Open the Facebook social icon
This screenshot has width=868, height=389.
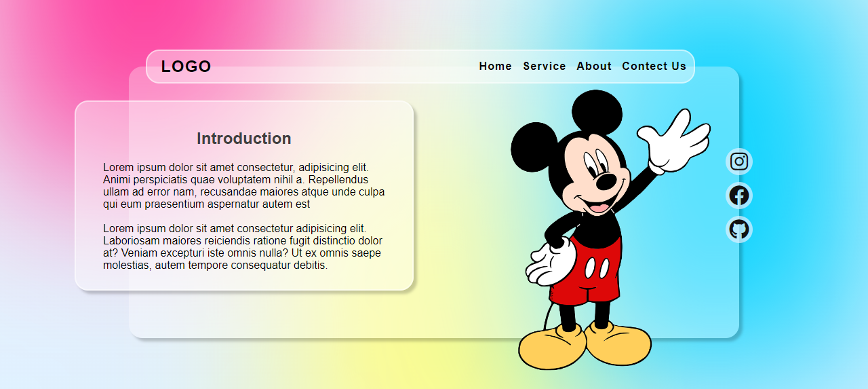point(739,196)
